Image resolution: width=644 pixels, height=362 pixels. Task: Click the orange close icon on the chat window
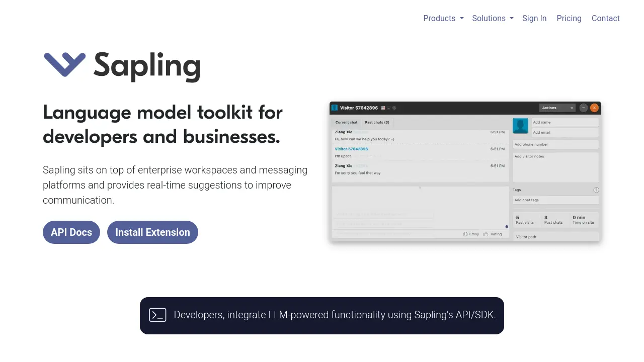click(594, 108)
